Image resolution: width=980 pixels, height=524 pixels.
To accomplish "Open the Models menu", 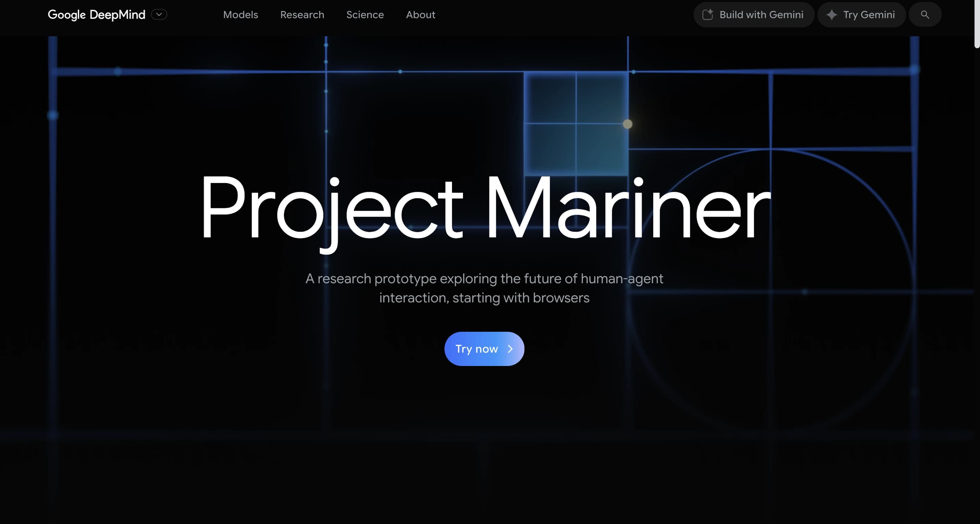I will click(x=241, y=14).
